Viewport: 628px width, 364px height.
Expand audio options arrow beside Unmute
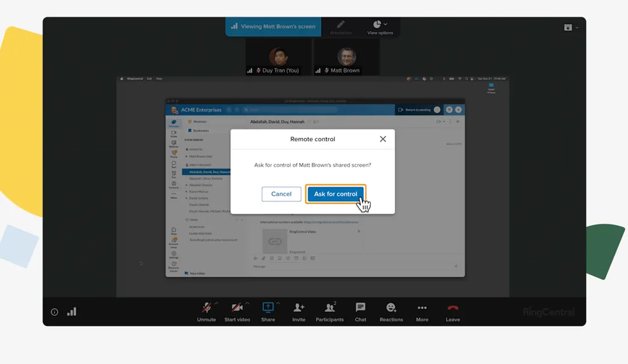coord(217,303)
